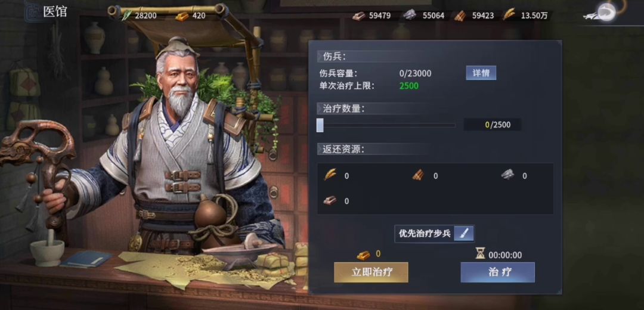Click the blue 治疗 button
644x310 pixels.
click(x=497, y=272)
